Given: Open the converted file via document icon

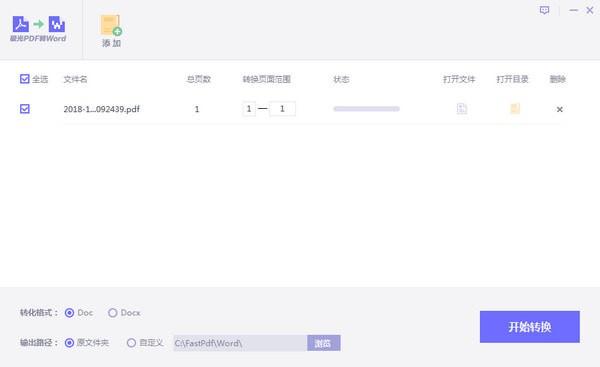Looking at the screenshot, I should coord(462,109).
